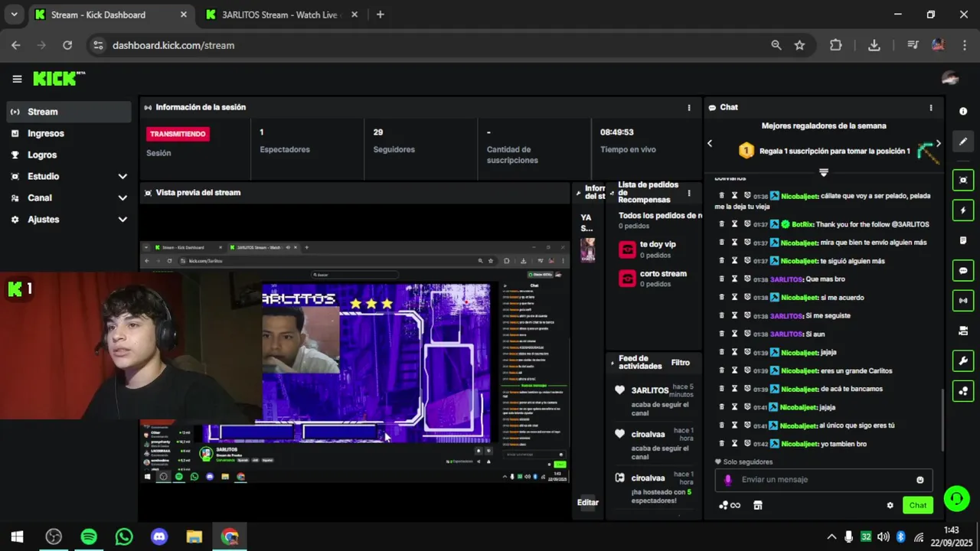Image resolution: width=980 pixels, height=551 pixels.
Task: Open Lista de pedidos de Recompensas options menu
Action: (689, 194)
